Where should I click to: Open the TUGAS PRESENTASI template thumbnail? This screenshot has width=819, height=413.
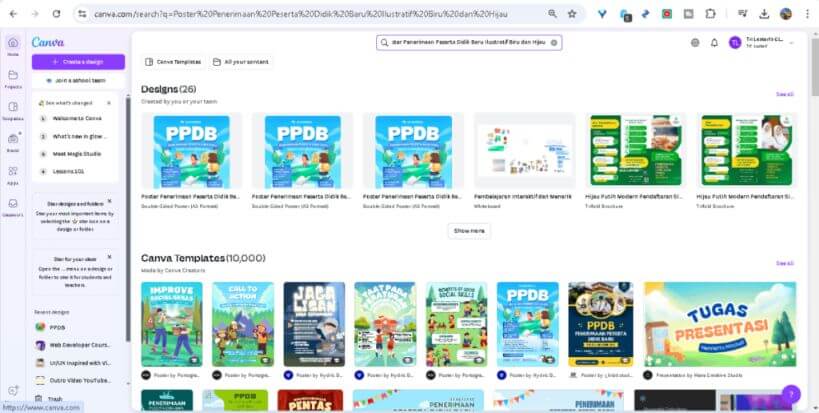point(720,324)
